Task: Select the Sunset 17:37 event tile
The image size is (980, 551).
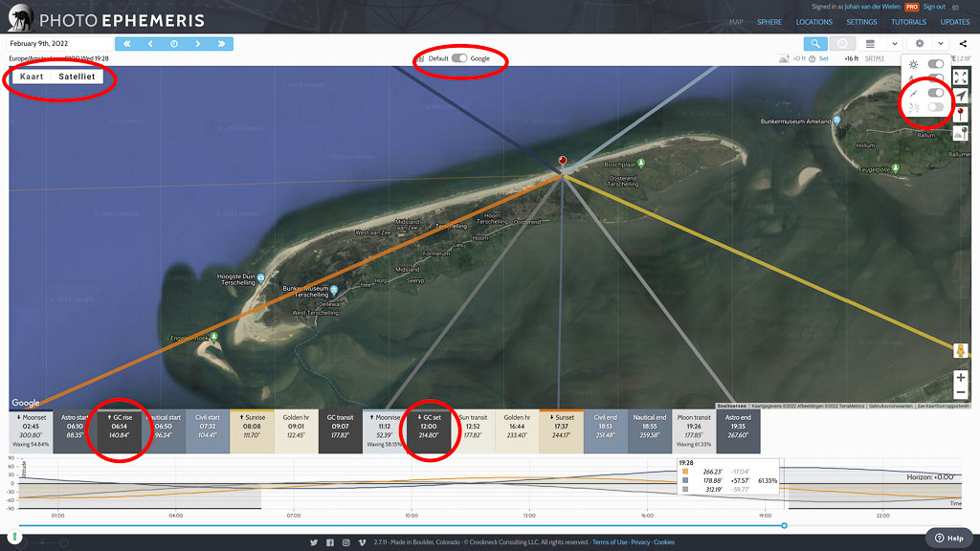Action: 561,431
